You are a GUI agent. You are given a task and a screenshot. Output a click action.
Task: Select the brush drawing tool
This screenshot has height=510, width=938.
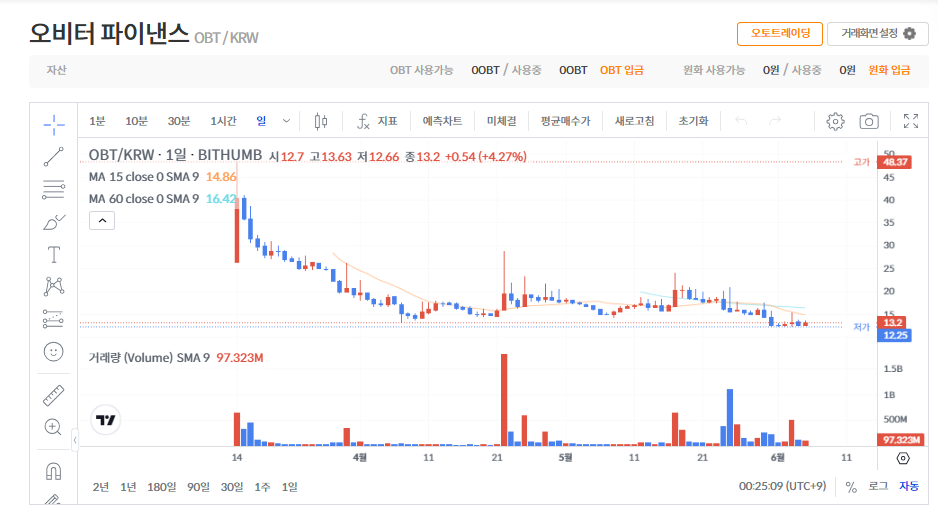click(54, 222)
